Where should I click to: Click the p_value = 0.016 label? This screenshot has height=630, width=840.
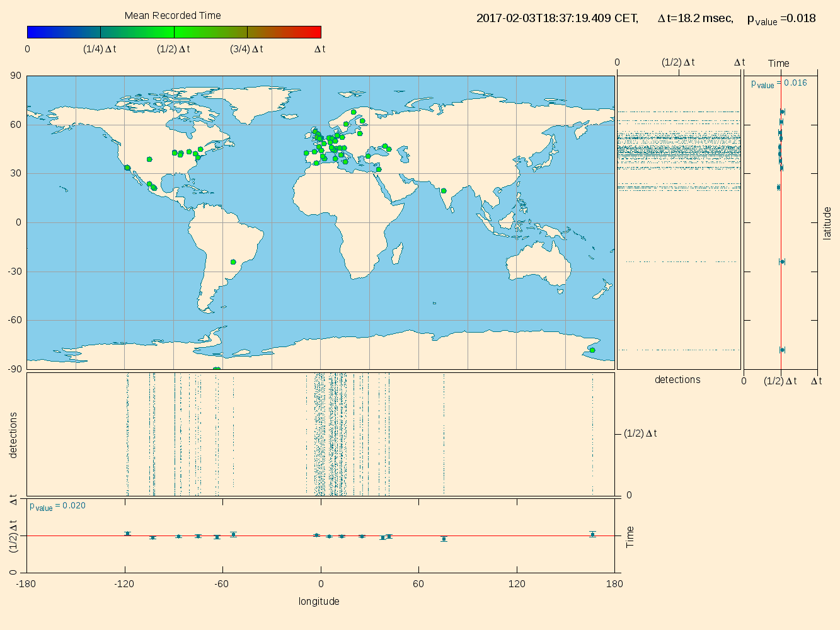[778, 83]
